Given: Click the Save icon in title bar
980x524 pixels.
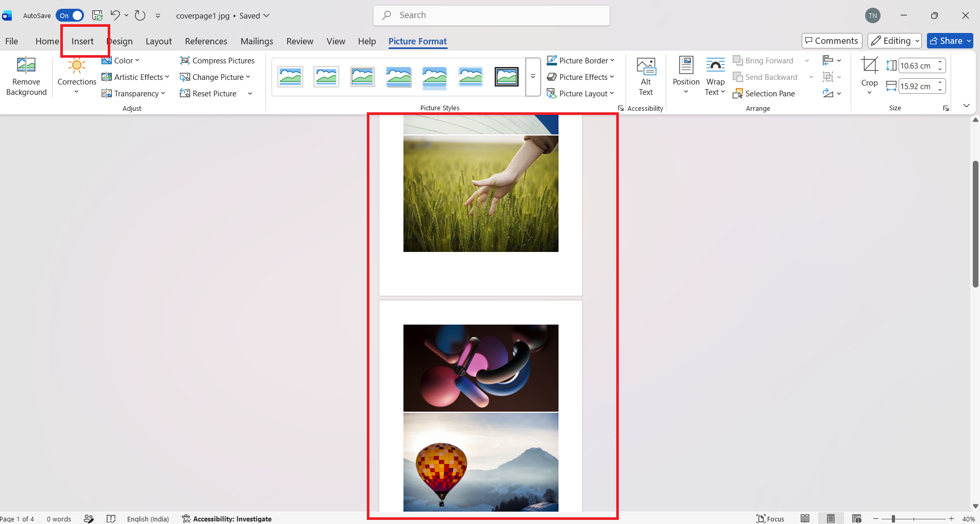Looking at the screenshot, I should (x=97, y=15).
